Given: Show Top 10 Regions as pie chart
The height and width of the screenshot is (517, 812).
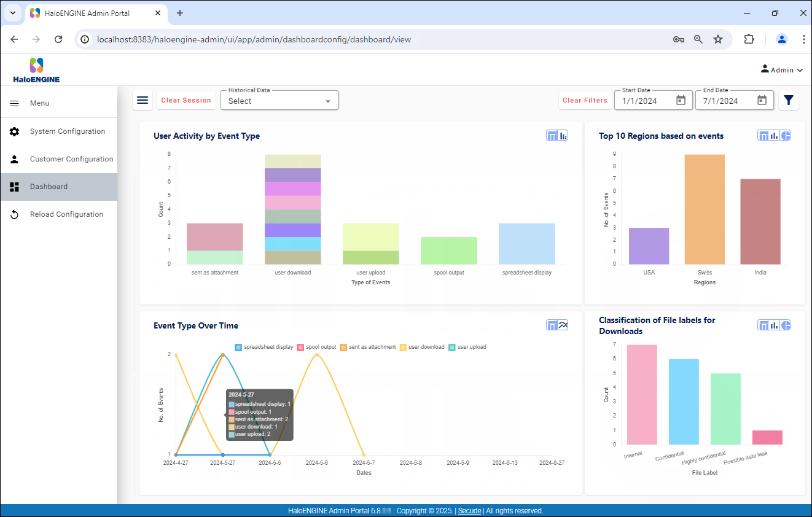Looking at the screenshot, I should tap(786, 136).
